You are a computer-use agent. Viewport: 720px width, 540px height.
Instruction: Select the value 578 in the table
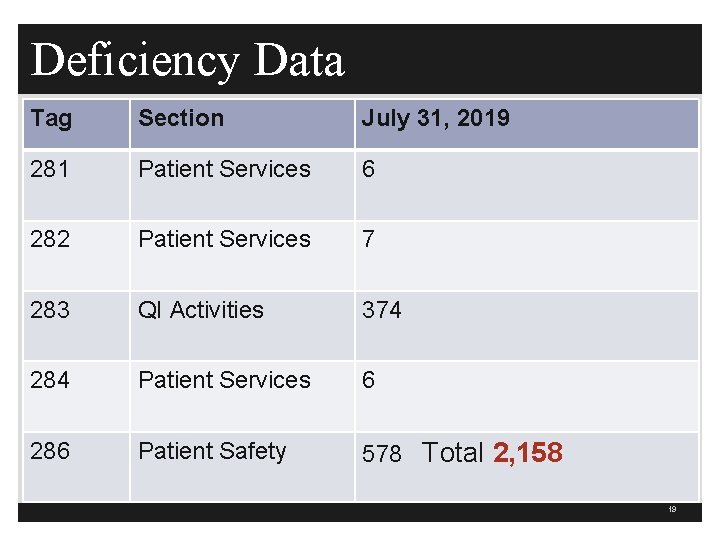381,454
